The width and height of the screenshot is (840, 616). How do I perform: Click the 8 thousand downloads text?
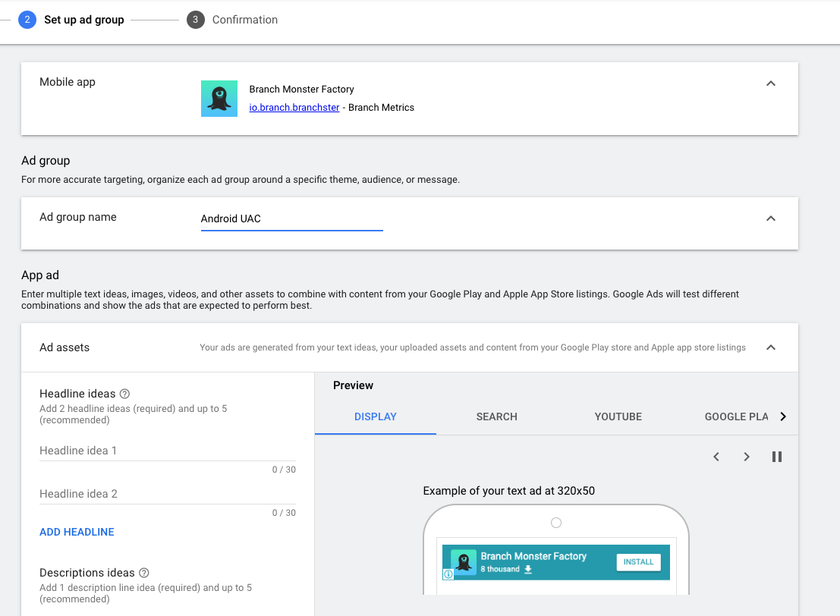(500, 569)
